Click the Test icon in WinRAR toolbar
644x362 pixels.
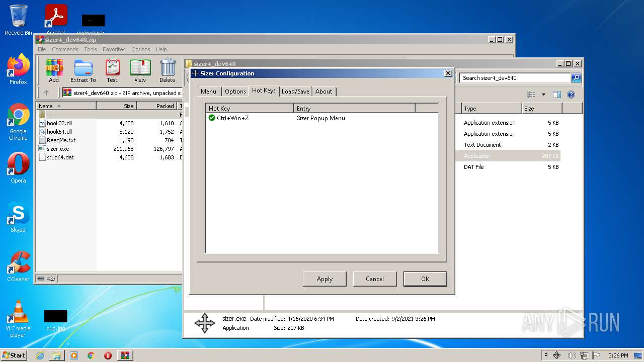point(112,71)
